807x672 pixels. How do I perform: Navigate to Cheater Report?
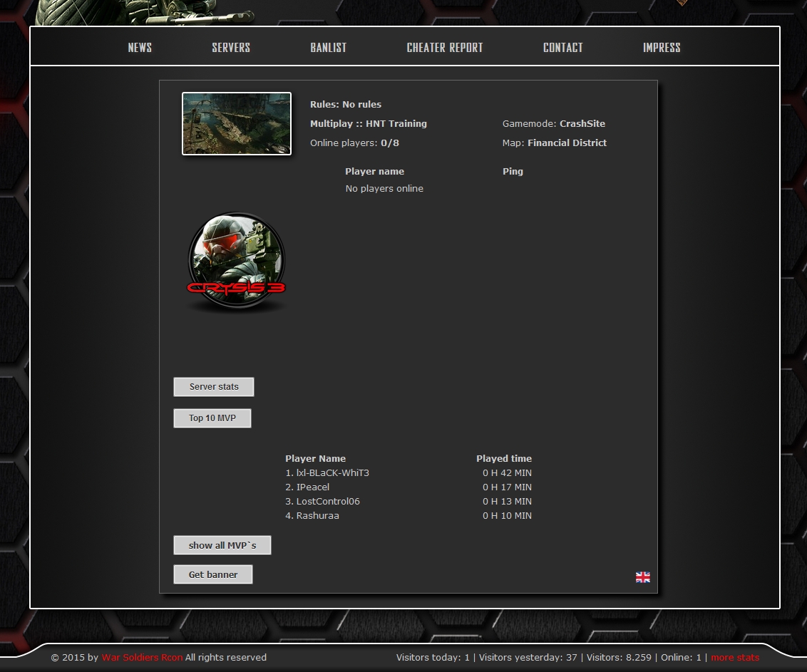coord(445,48)
